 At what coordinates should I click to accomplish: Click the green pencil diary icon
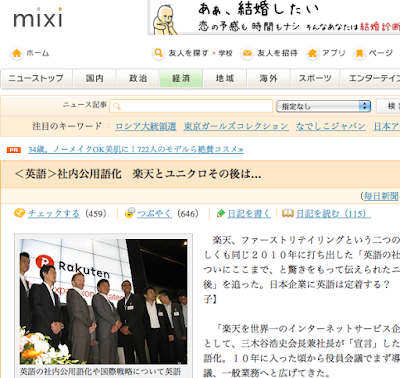click(x=221, y=213)
